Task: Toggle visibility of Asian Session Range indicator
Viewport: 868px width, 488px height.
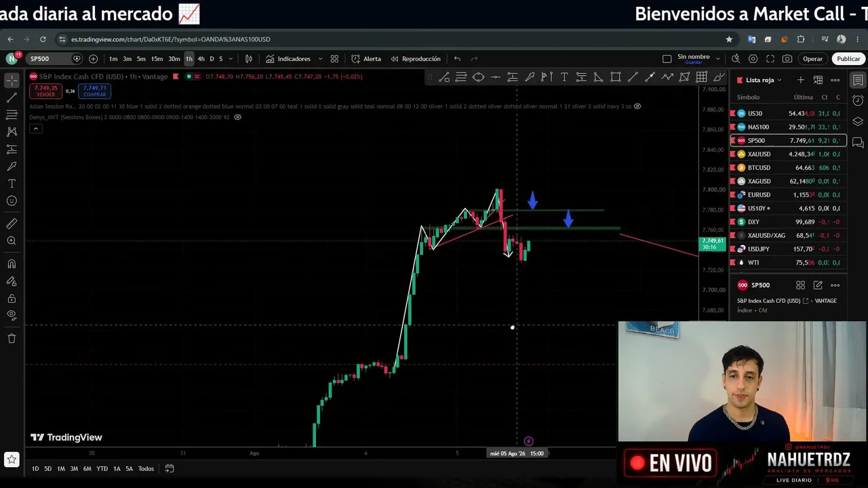Action: tap(637, 106)
